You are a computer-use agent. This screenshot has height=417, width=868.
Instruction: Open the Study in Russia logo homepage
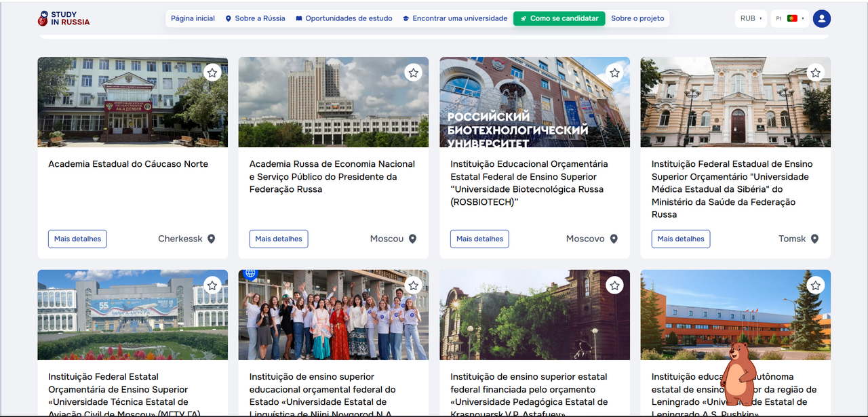coord(64,18)
